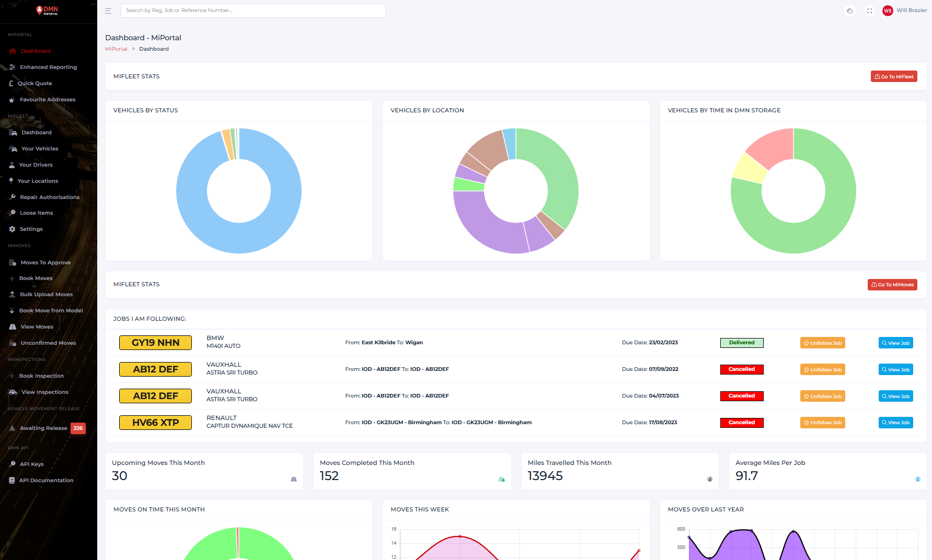Open Settings using the gear icon
Image resolution: width=932 pixels, height=560 pixels.
pyautogui.click(x=12, y=229)
